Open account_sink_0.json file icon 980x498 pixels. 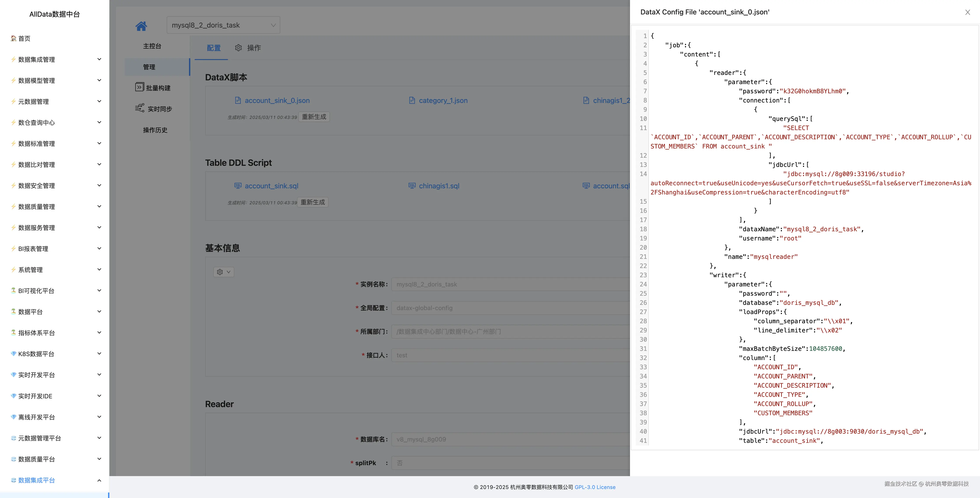tap(238, 101)
